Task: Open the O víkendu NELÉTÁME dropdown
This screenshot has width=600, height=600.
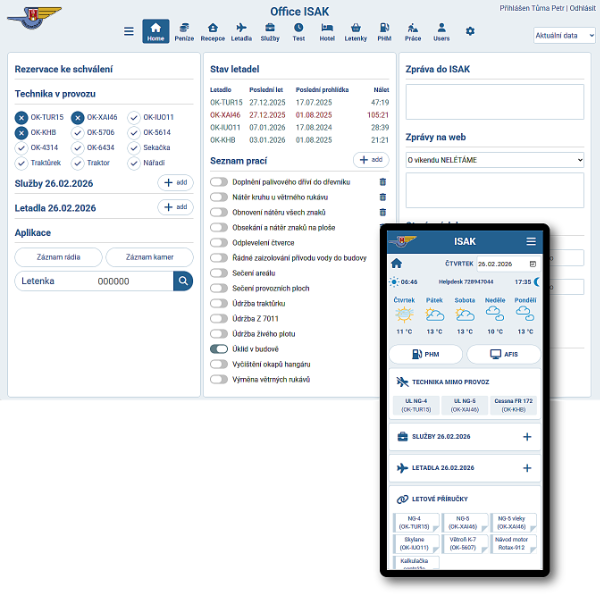Action: click(x=494, y=159)
